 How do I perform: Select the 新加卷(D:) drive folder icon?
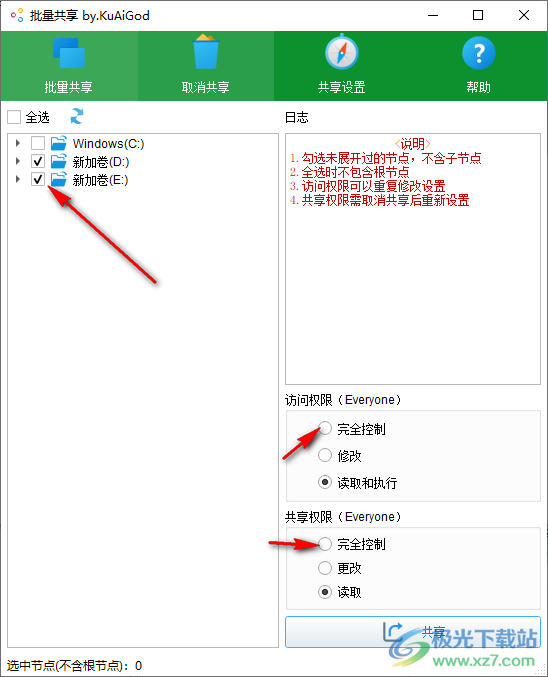[x=58, y=161]
